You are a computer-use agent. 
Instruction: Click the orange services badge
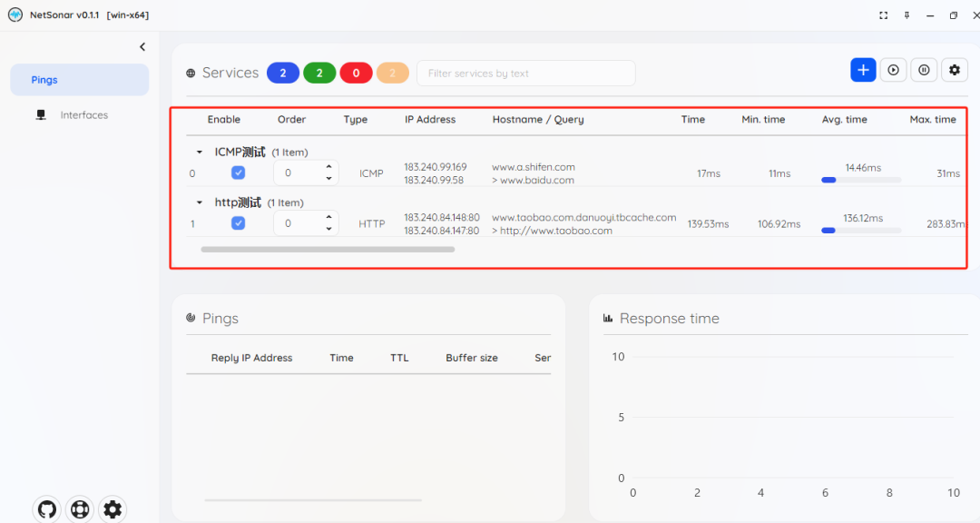(393, 74)
